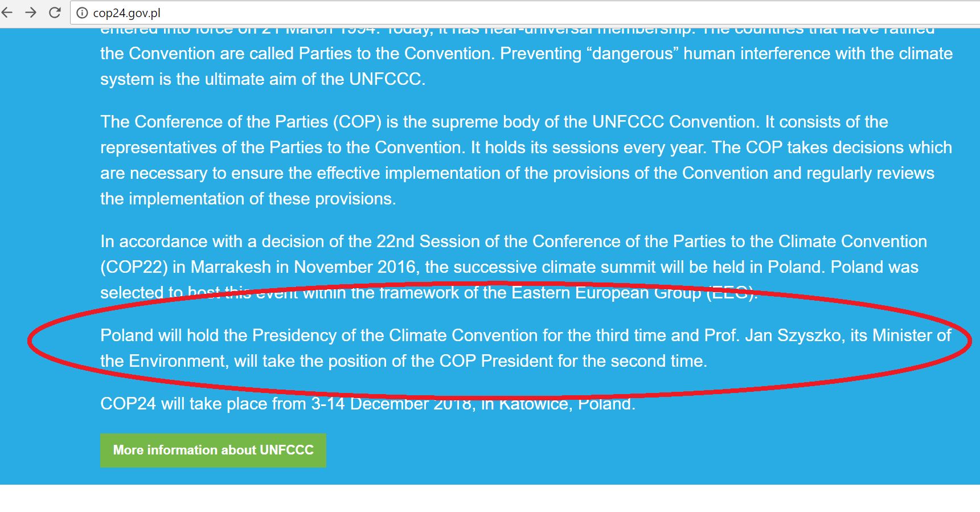The image size is (980, 512).
Task: Reload the cop24.gov.pl page
Action: [55, 13]
